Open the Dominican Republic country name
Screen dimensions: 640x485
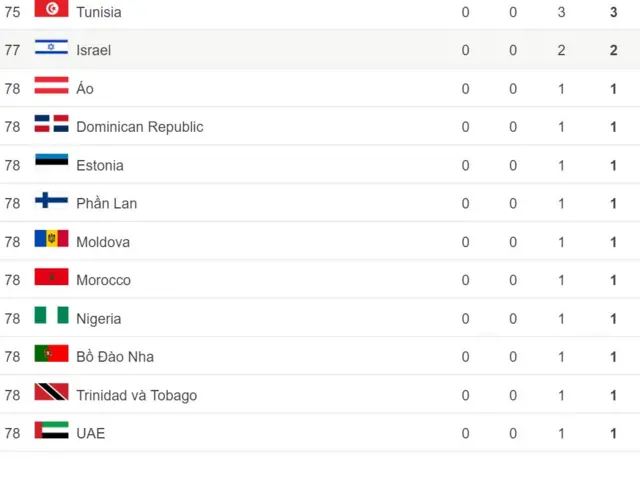(140, 127)
